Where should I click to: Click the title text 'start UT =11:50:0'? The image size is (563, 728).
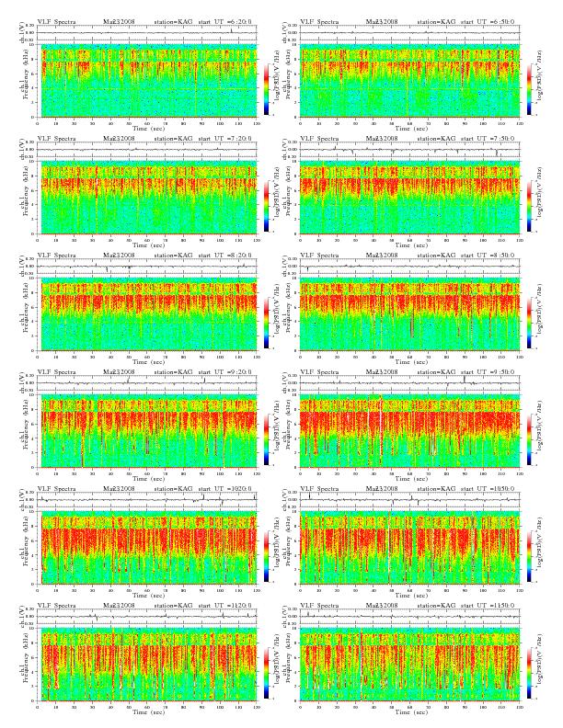pyautogui.click(x=489, y=606)
